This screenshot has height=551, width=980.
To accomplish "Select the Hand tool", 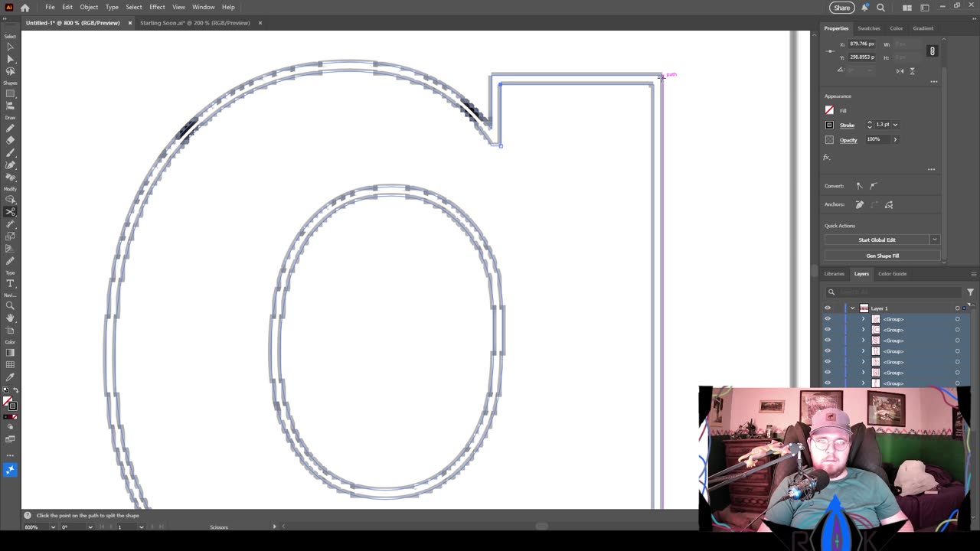I will pyautogui.click(x=10, y=318).
